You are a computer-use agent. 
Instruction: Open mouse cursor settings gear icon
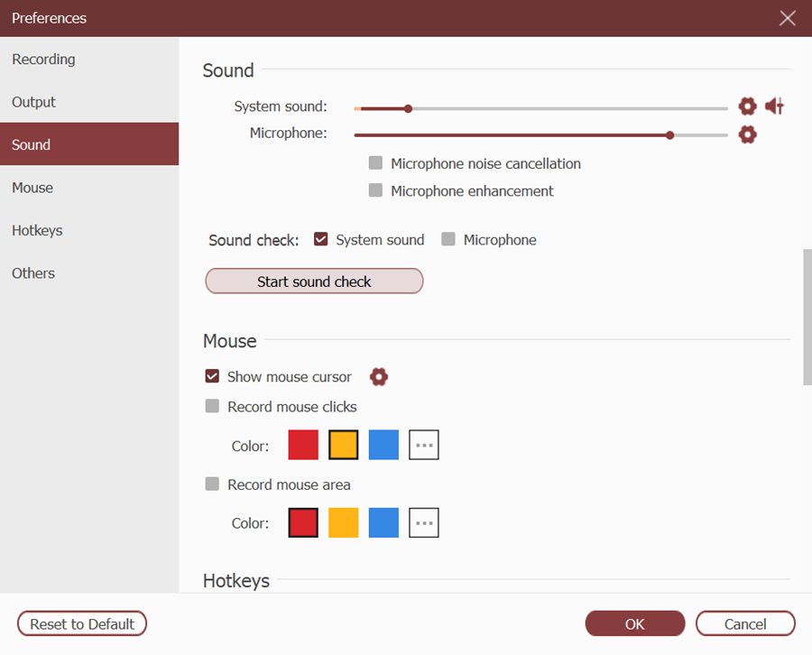378,376
